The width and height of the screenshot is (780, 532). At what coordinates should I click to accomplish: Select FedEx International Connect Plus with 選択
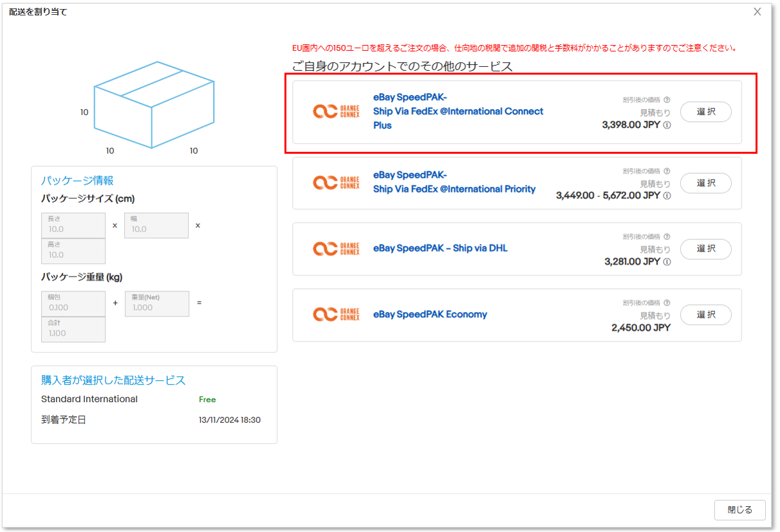[706, 112]
